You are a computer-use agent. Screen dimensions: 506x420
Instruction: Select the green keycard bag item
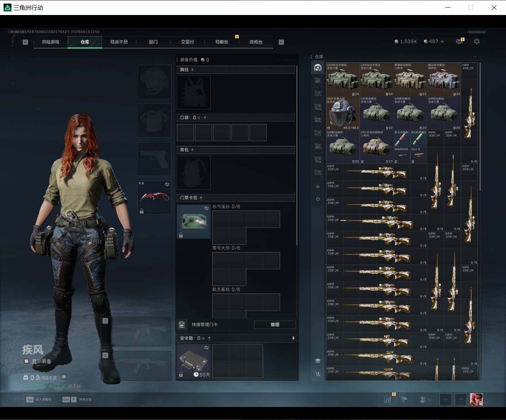coord(194,221)
